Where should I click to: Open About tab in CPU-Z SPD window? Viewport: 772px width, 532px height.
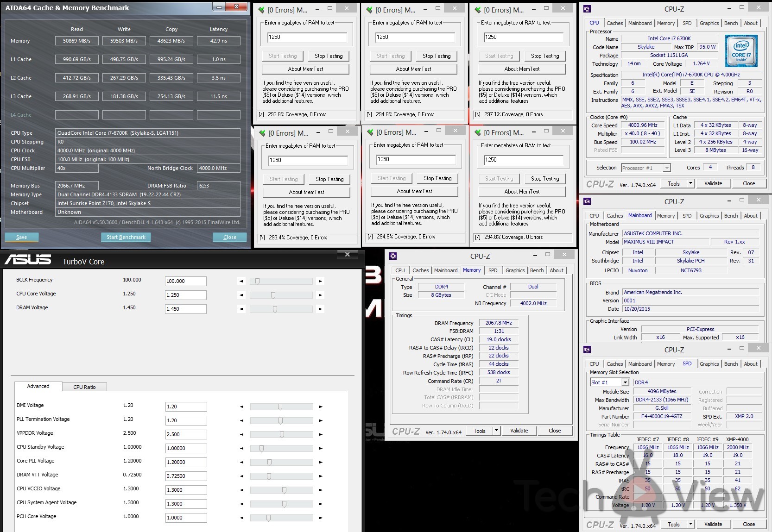pos(751,364)
